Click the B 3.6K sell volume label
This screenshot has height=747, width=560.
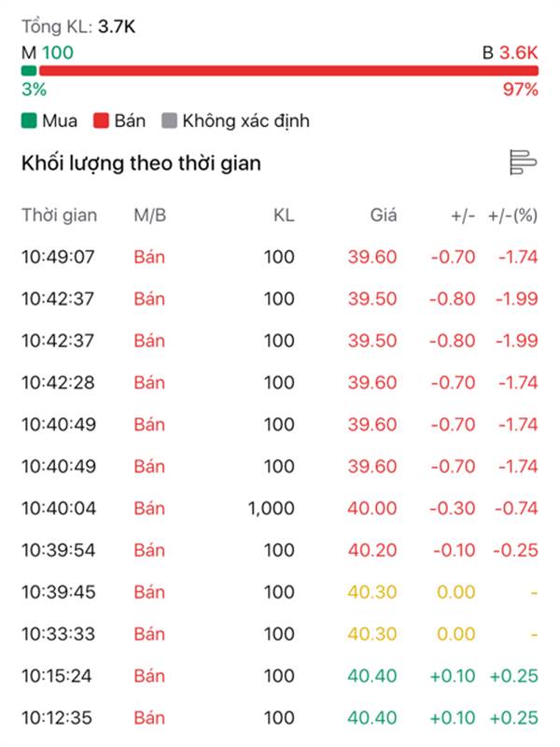click(511, 52)
